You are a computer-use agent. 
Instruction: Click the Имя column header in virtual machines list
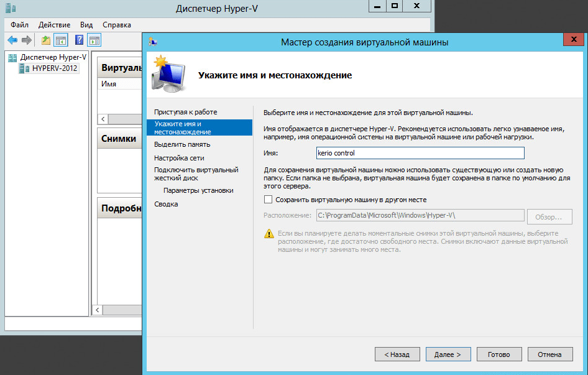point(109,84)
